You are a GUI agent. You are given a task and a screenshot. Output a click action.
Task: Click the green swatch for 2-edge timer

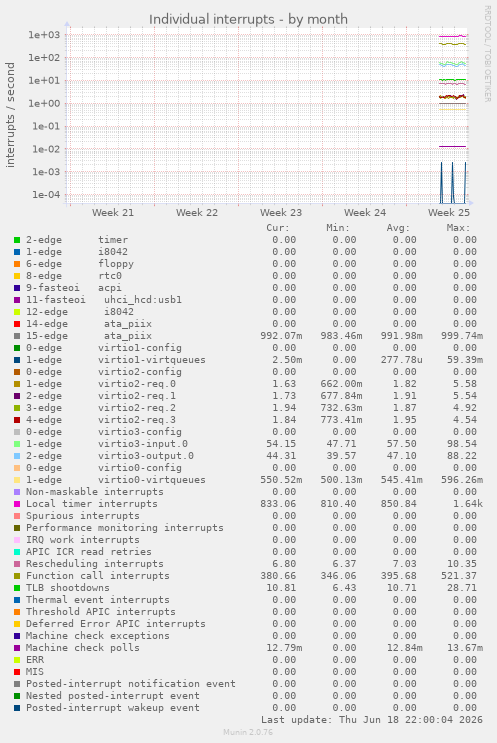17,240
